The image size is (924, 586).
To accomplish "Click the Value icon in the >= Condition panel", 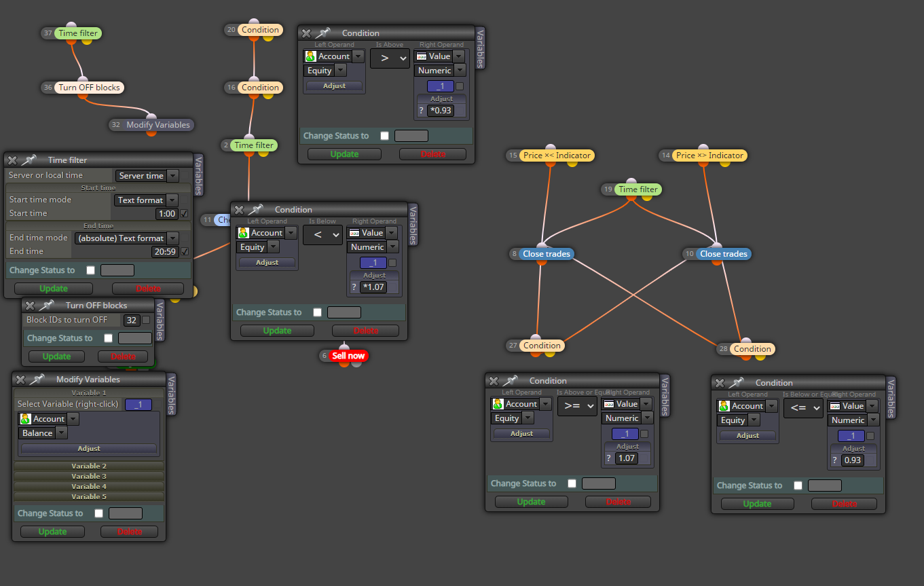I will tap(608, 404).
